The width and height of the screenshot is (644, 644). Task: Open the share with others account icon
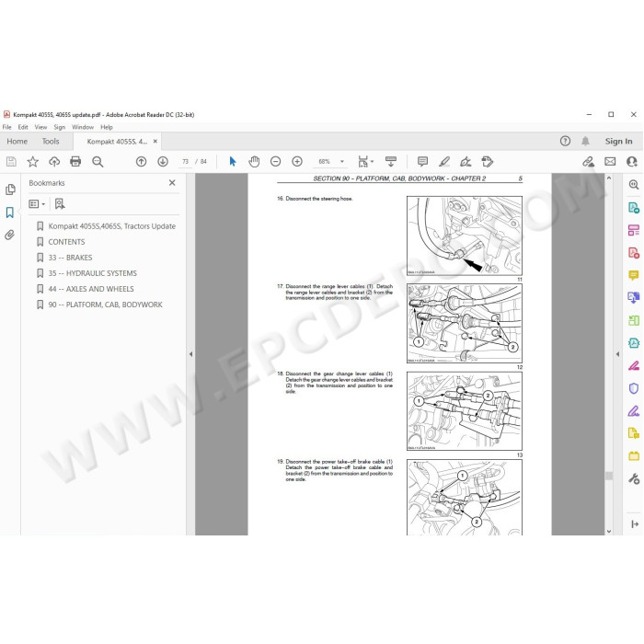tap(632, 162)
